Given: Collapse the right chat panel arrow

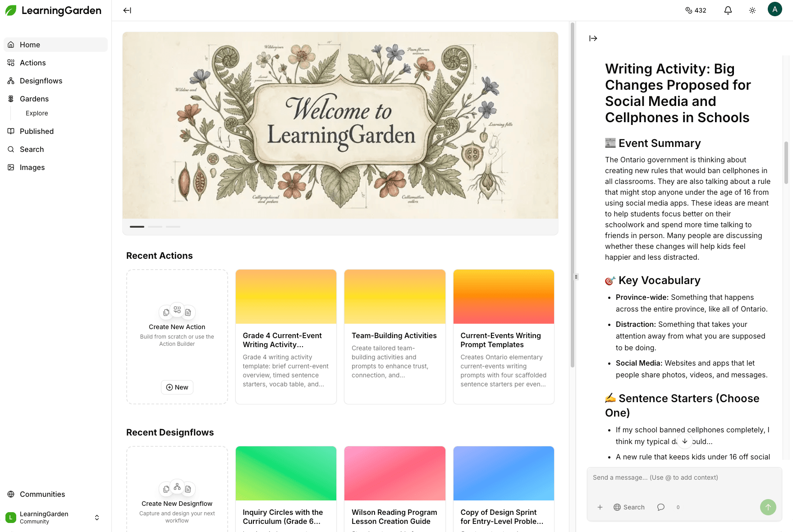Looking at the screenshot, I should [593, 38].
